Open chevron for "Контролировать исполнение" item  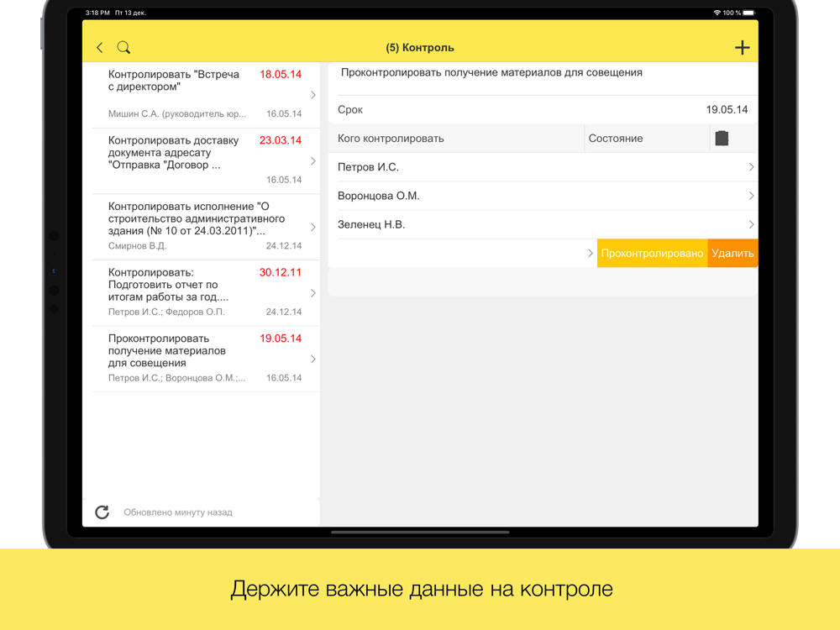point(313,227)
